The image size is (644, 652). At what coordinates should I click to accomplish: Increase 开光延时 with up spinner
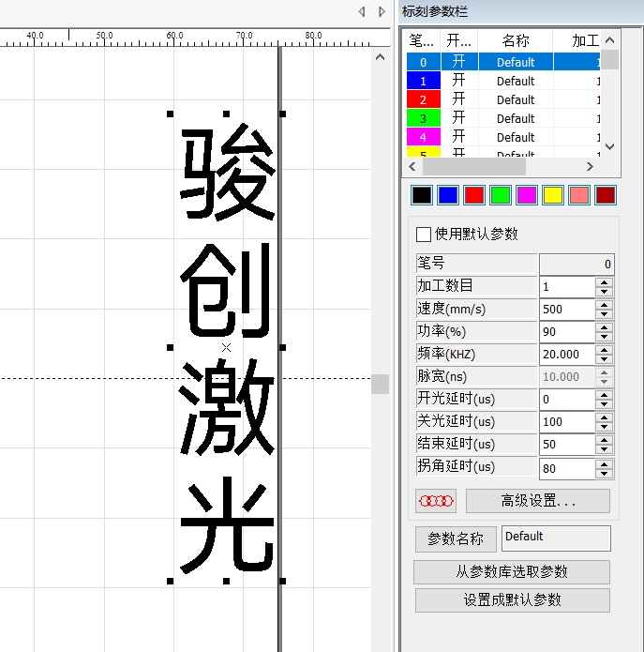point(604,395)
